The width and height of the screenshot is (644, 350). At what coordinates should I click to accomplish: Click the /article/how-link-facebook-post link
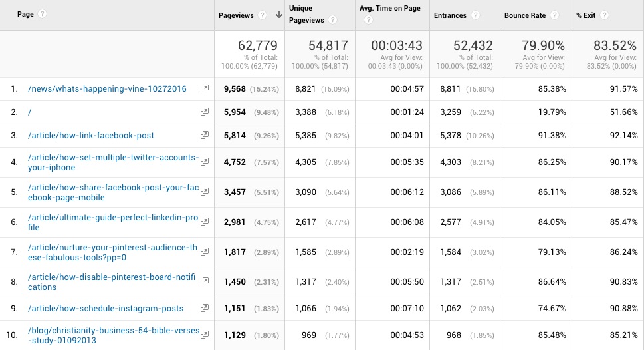(x=91, y=136)
